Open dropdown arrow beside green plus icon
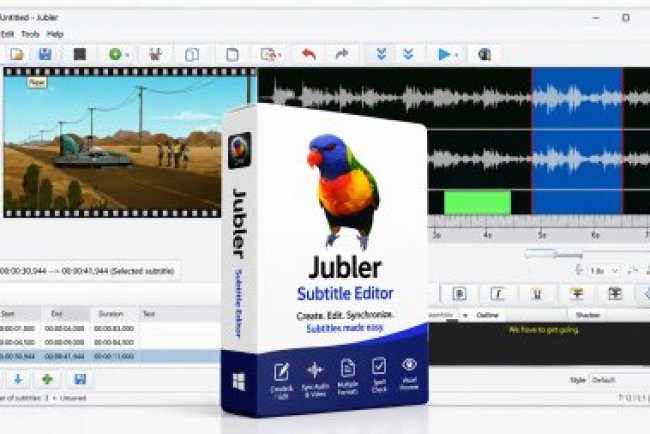Screen dimensions: 650x434 click(x=127, y=55)
